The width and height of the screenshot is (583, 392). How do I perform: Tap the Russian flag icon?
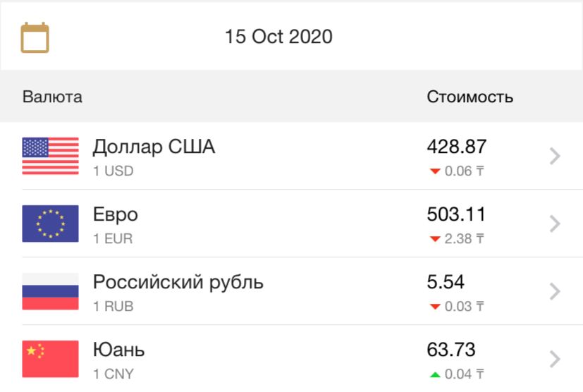point(50,291)
